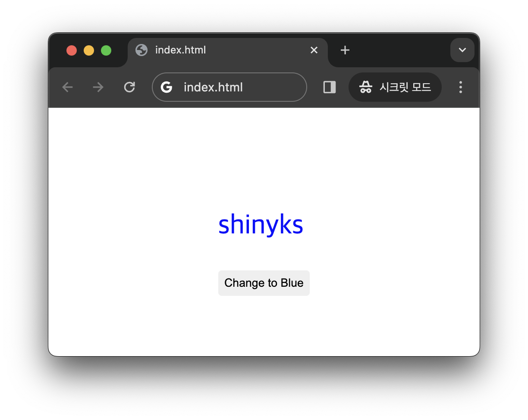Image resolution: width=528 pixels, height=420 pixels.
Task: Expand the tab search dropdown arrow
Action: (462, 50)
